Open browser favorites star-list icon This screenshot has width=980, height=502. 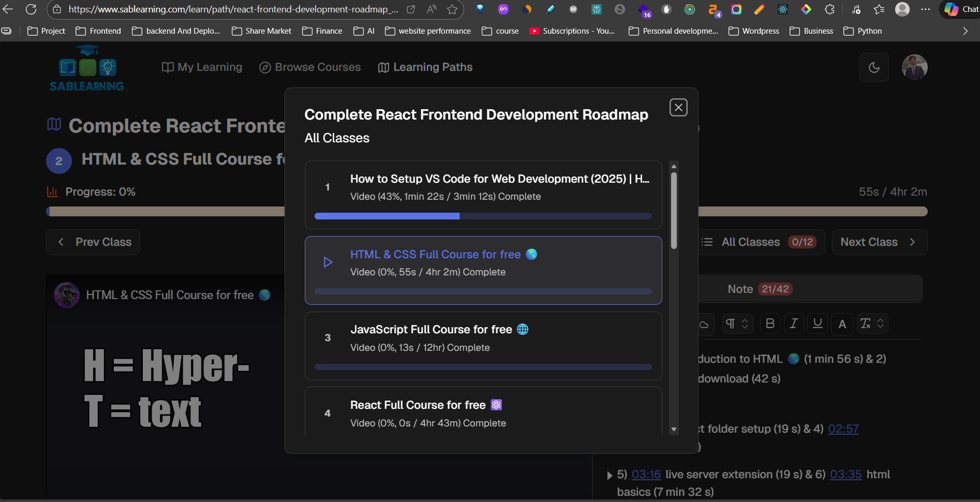[x=879, y=9]
